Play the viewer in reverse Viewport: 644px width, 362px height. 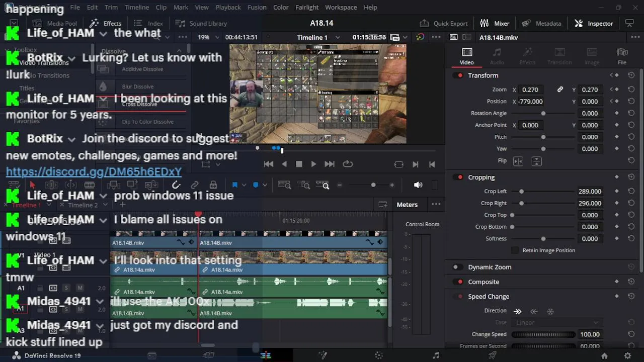(x=284, y=164)
